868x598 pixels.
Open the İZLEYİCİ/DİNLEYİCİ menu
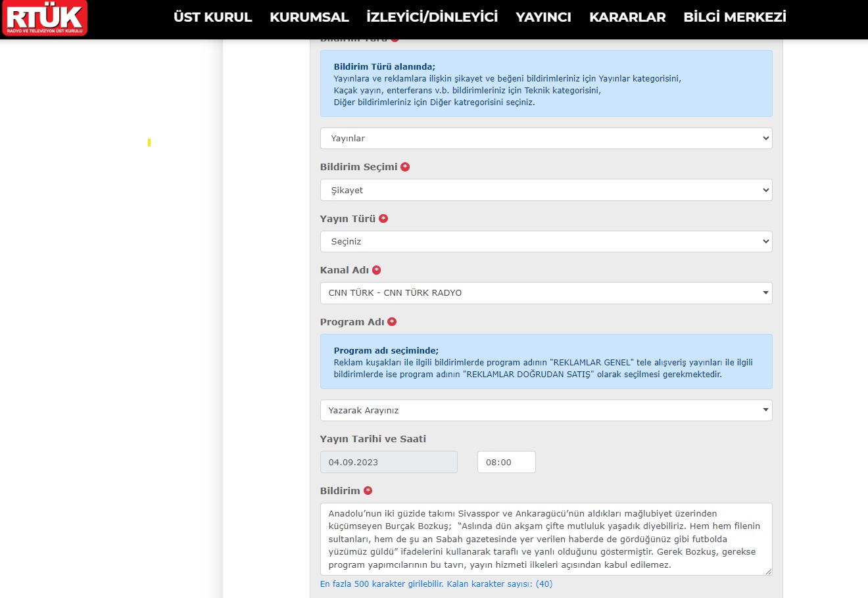[432, 17]
